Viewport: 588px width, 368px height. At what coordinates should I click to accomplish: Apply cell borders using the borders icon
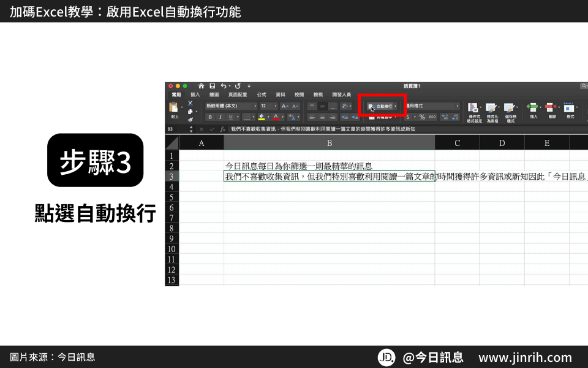(x=247, y=117)
